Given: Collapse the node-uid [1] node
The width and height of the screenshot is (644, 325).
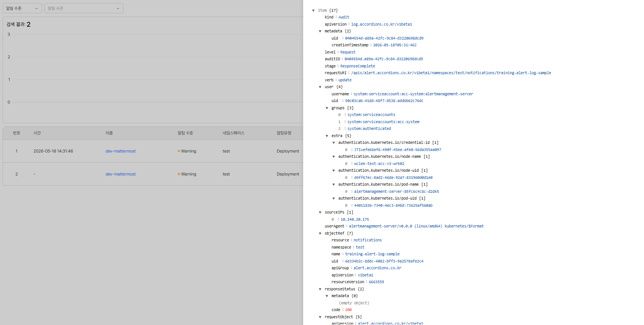Looking at the screenshot, I should [334, 171].
